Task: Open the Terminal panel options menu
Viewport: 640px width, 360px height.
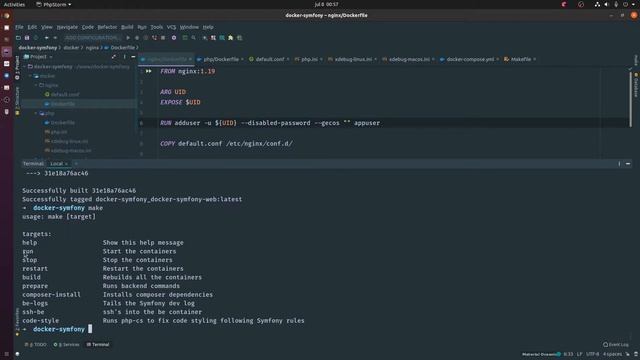Action: [x=619, y=164]
